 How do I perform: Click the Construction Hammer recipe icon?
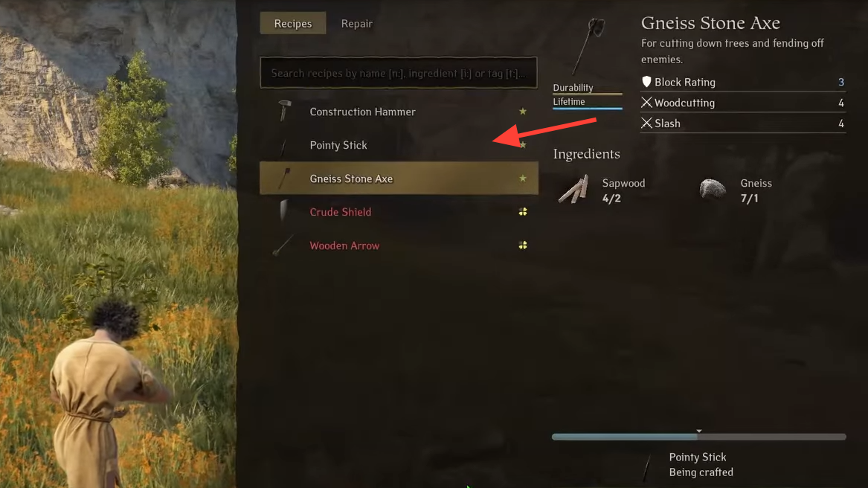click(x=284, y=112)
